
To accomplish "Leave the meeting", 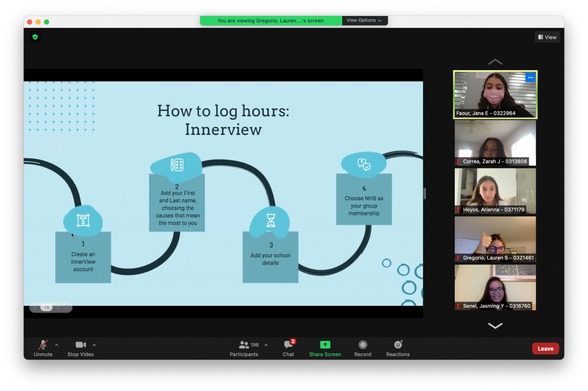I will [x=545, y=349].
